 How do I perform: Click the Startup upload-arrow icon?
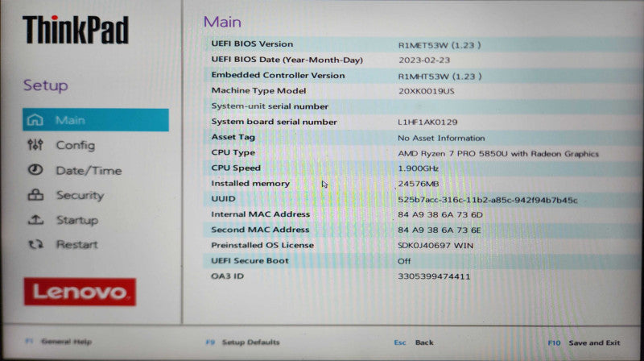pyautogui.click(x=35, y=220)
